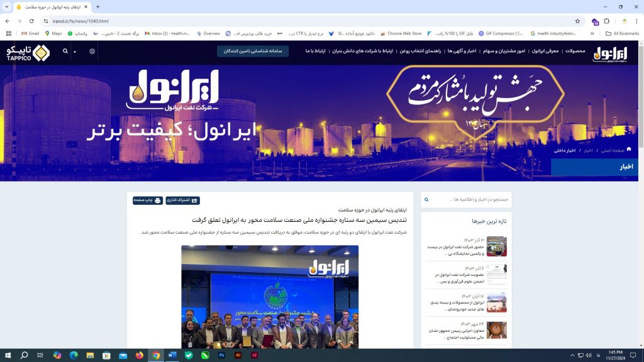Viewport: 644px width, 362px height.
Task: Bookmark this page with star icon
Action: pos(577,21)
